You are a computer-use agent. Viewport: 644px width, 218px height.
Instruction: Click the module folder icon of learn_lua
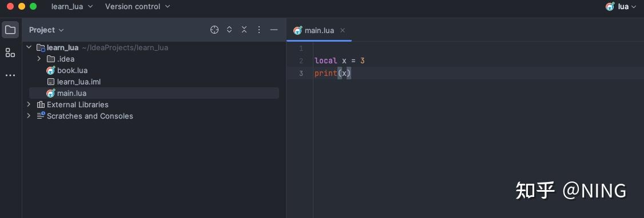(41, 47)
